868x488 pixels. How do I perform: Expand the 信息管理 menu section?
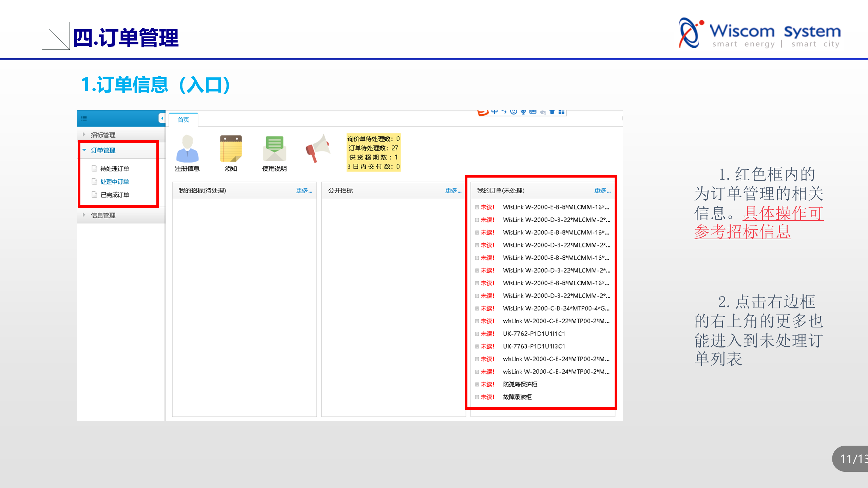click(x=103, y=215)
